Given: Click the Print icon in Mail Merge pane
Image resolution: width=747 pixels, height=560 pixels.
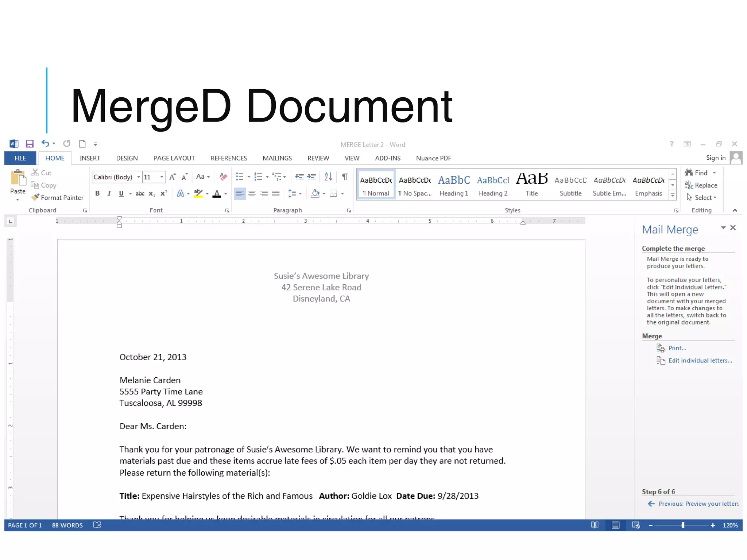Looking at the screenshot, I should click(661, 348).
